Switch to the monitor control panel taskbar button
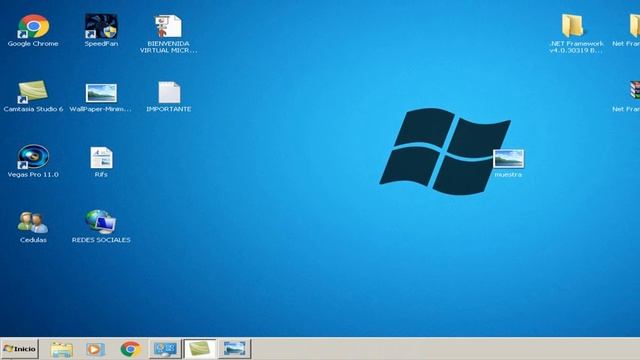 pyautogui.click(x=165, y=349)
